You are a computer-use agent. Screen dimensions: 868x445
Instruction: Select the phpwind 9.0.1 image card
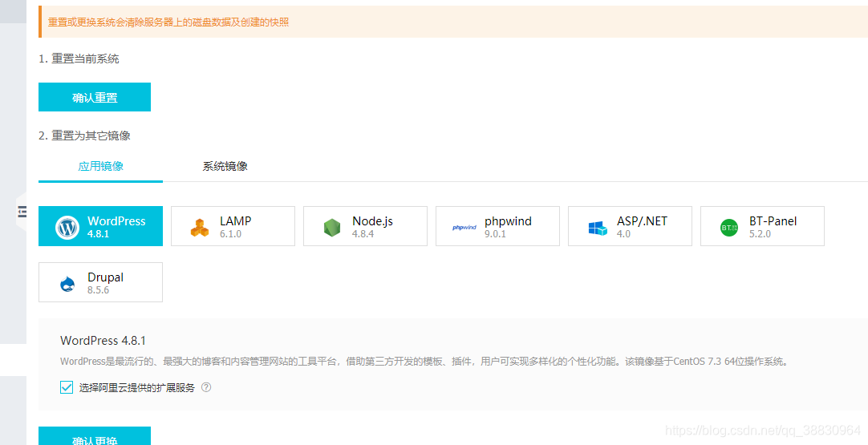pyautogui.click(x=497, y=226)
